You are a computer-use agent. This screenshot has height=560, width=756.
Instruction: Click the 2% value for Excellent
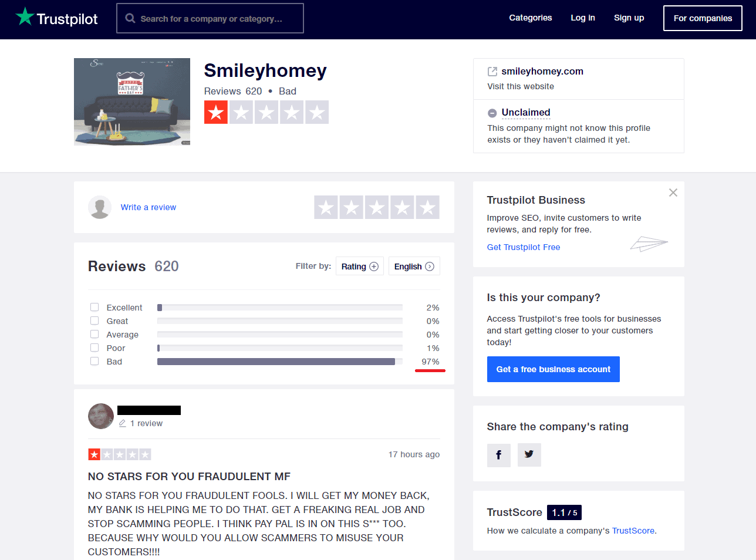coord(433,308)
